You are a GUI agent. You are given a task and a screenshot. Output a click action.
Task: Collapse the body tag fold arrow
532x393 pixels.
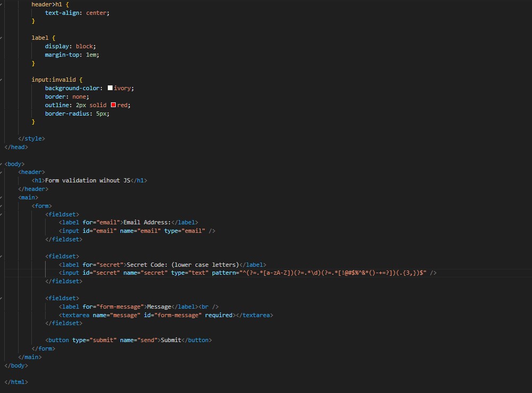coord(2,164)
